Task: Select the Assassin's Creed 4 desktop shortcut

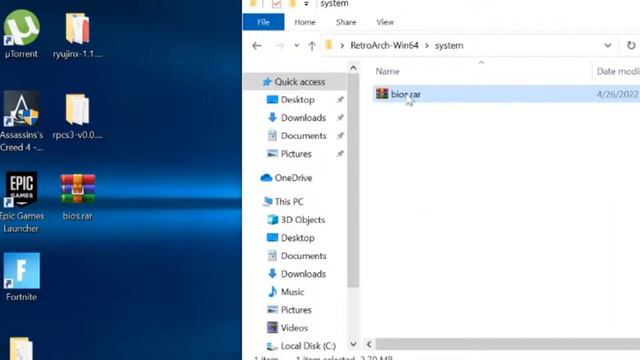Action: pyautogui.click(x=21, y=121)
